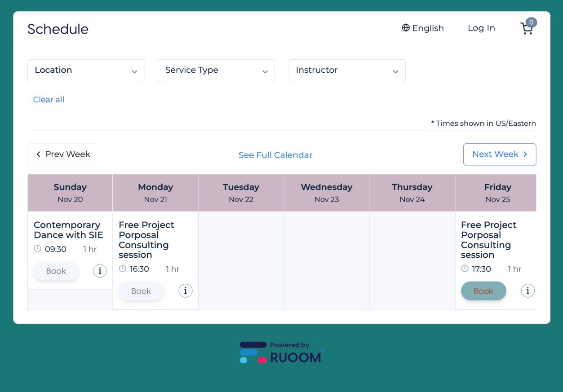Open the shopping cart icon
The height and width of the screenshot is (392, 563).
point(527,28)
